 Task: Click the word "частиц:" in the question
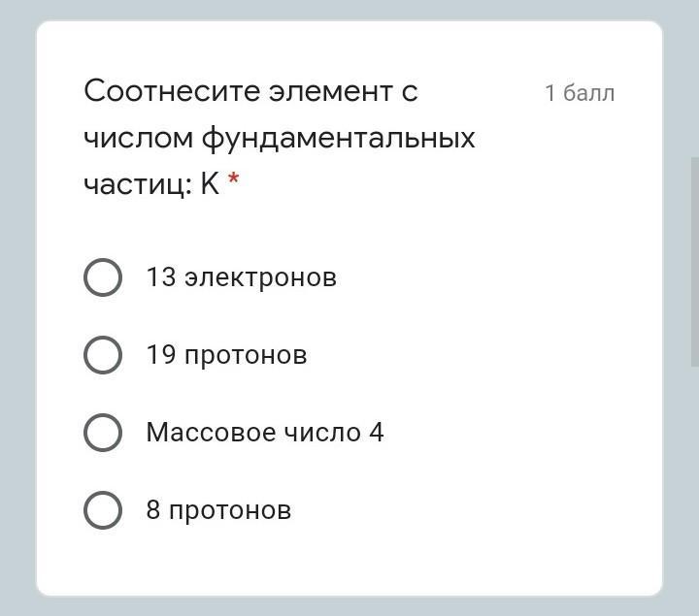tap(138, 184)
